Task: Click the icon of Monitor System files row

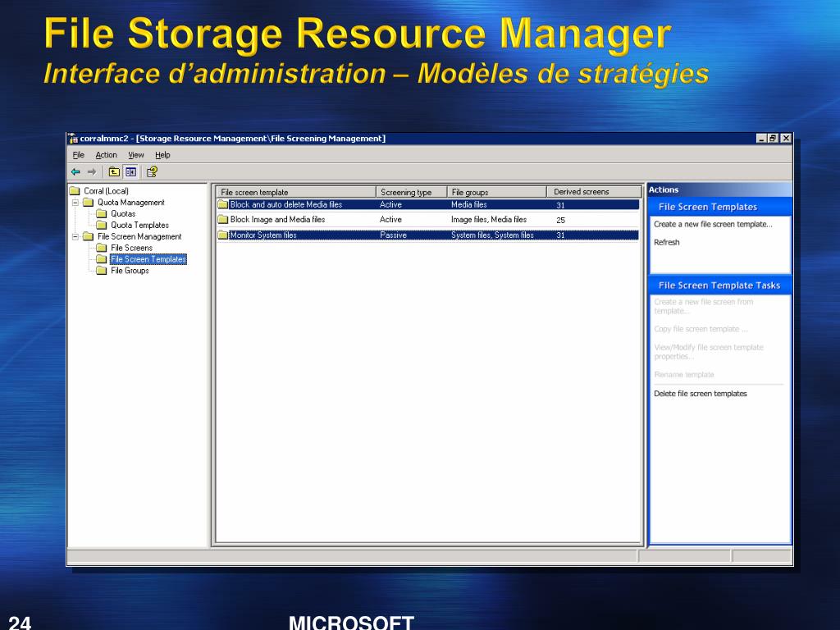Action: click(x=223, y=235)
